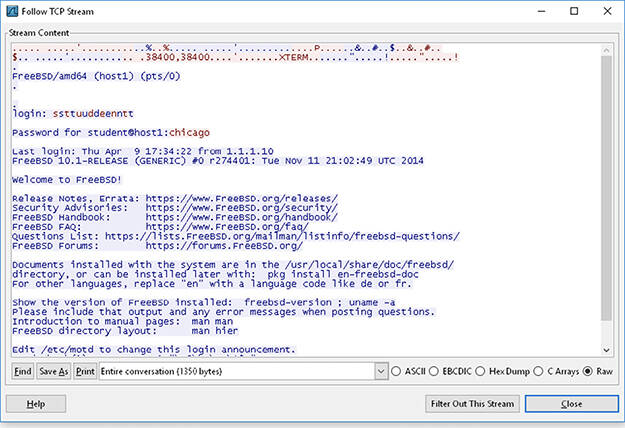Open the Entire conversation dropdown arrow
Screen dimensions: 625x428
pos(381,371)
